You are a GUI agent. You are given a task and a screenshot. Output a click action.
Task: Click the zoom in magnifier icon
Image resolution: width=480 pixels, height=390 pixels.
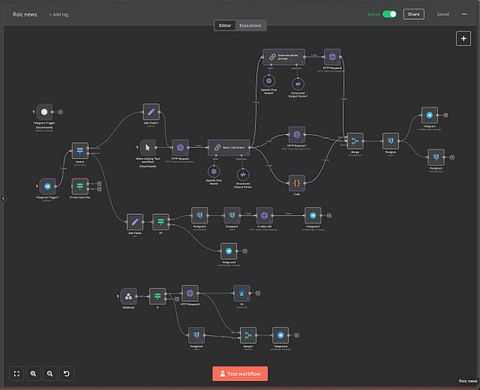coord(33,374)
